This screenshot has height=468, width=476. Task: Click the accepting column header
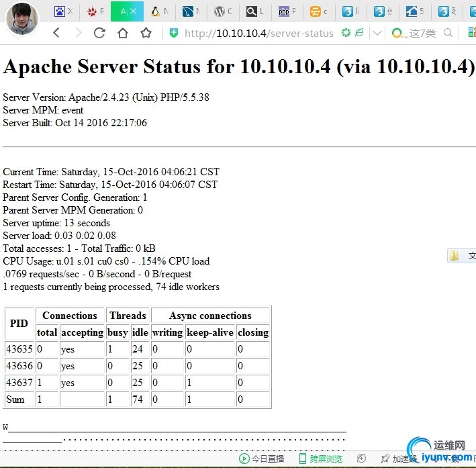(83, 332)
